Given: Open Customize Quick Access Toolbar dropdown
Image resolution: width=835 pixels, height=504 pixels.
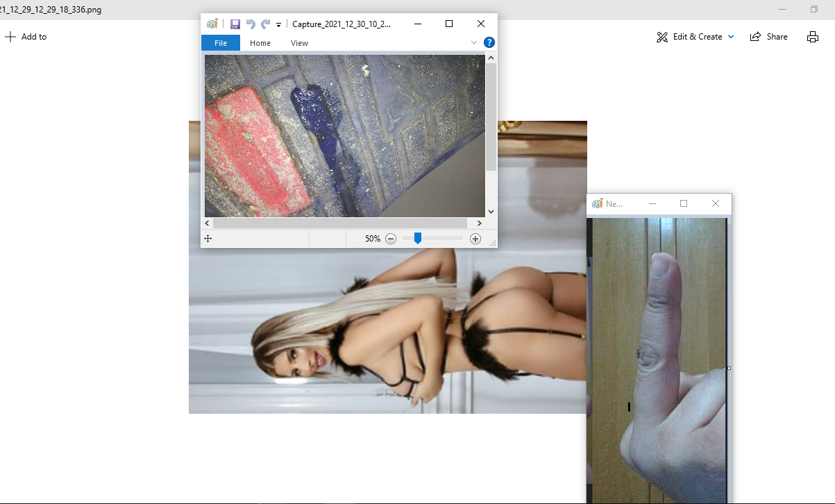Looking at the screenshot, I should click(x=278, y=25).
